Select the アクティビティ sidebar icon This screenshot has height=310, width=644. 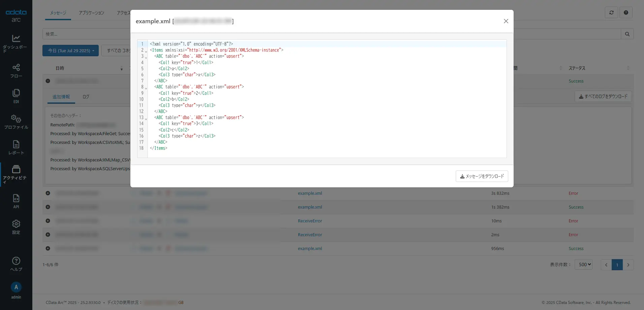[x=16, y=174]
